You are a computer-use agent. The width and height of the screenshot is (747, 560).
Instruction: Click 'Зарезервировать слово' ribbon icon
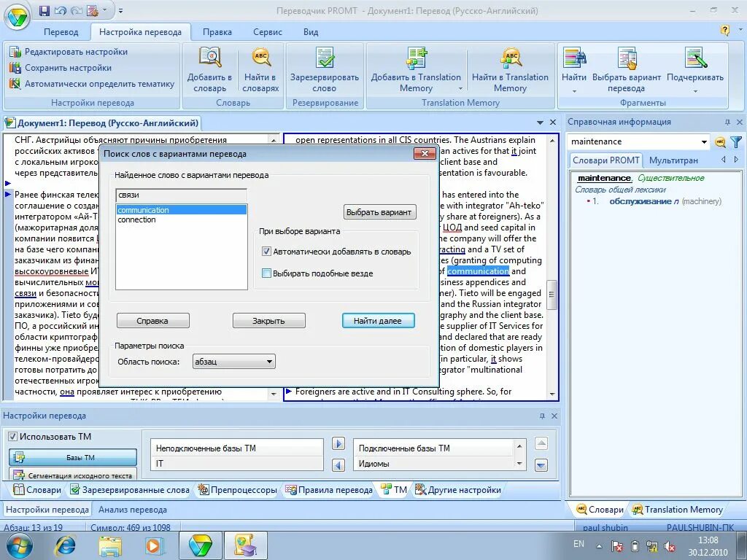[x=325, y=69]
